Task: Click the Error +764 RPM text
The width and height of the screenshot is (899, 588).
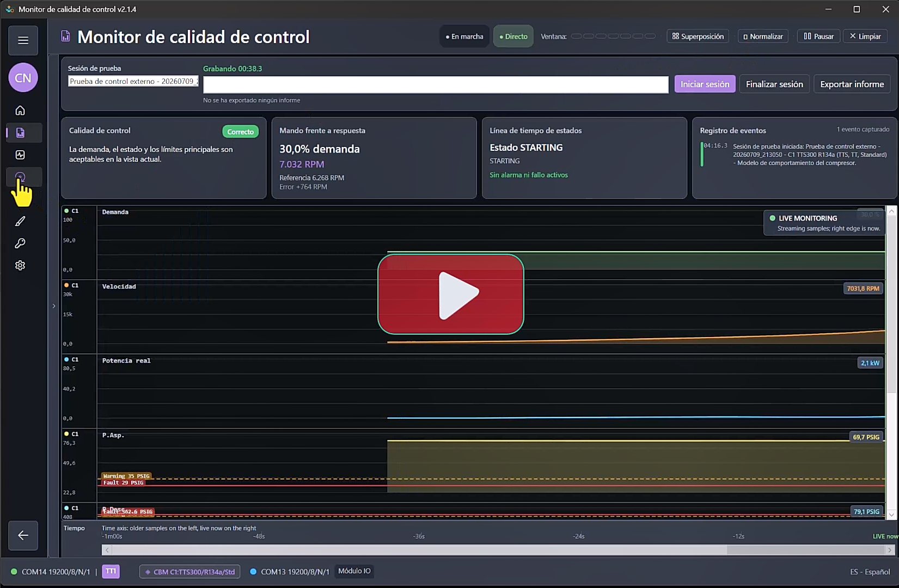Action: point(303,187)
